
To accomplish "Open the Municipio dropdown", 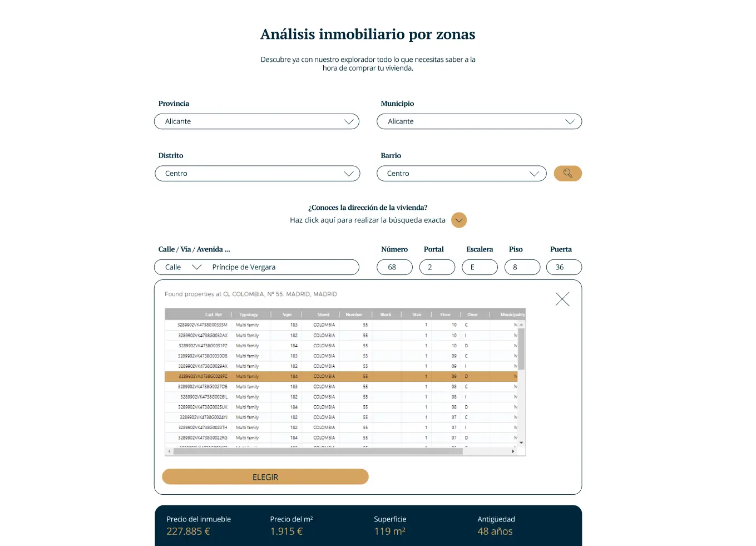I will click(x=479, y=122).
